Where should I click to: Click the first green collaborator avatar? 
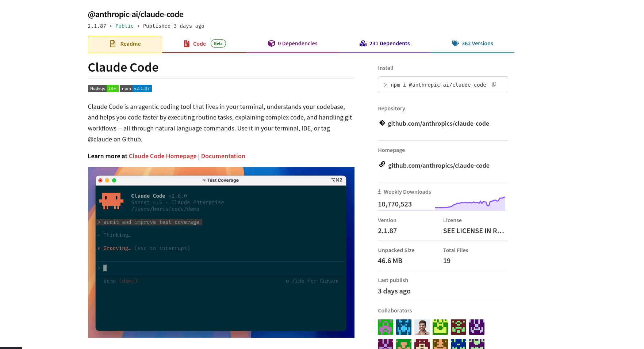click(x=386, y=327)
